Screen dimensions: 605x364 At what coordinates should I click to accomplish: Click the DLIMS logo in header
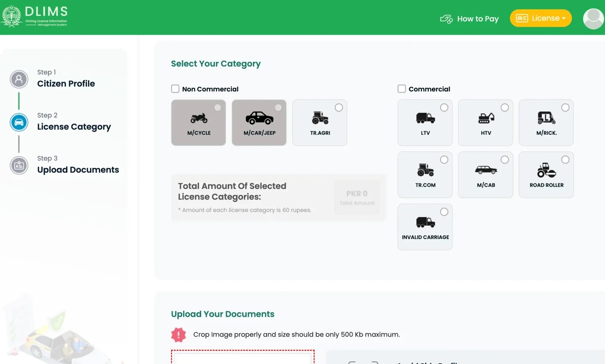(35, 17)
